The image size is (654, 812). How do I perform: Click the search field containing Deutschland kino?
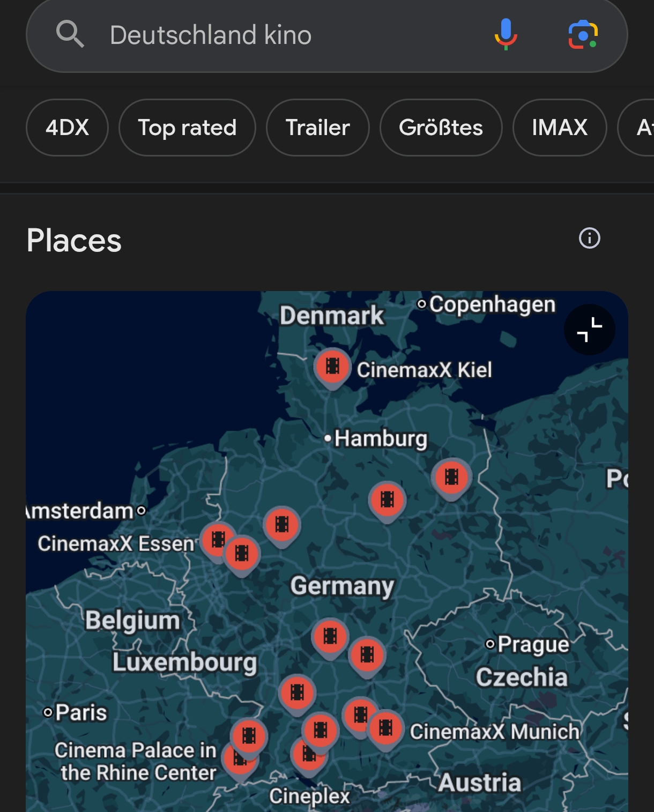(x=327, y=35)
